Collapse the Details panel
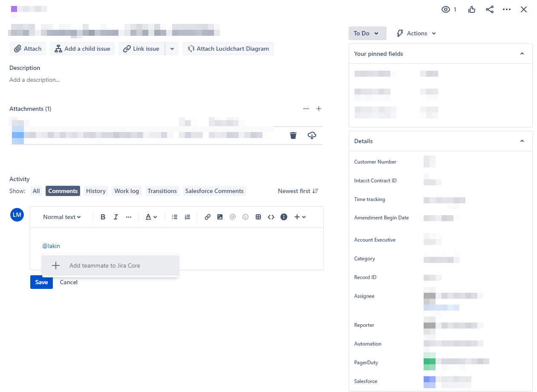This screenshot has height=392, width=537. click(522, 141)
